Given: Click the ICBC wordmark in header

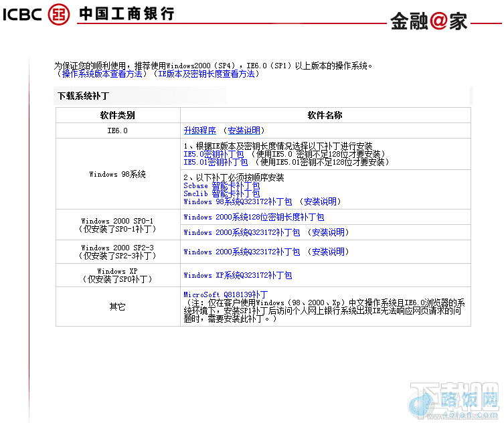Looking at the screenshot, I should click(22, 15).
